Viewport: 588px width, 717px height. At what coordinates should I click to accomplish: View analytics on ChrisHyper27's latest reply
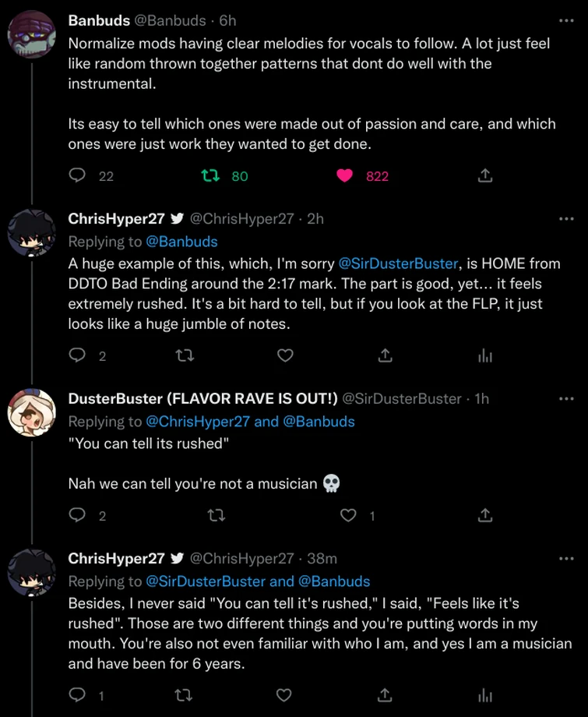(x=484, y=694)
